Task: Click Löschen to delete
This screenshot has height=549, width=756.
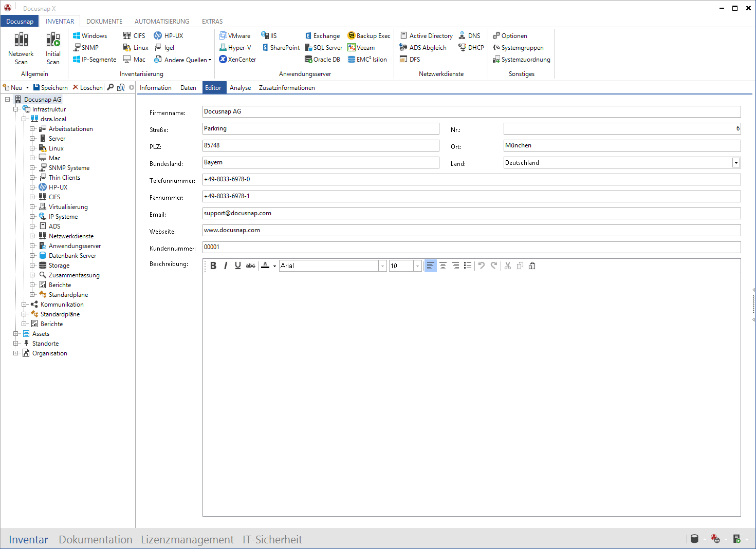Action: pos(87,88)
